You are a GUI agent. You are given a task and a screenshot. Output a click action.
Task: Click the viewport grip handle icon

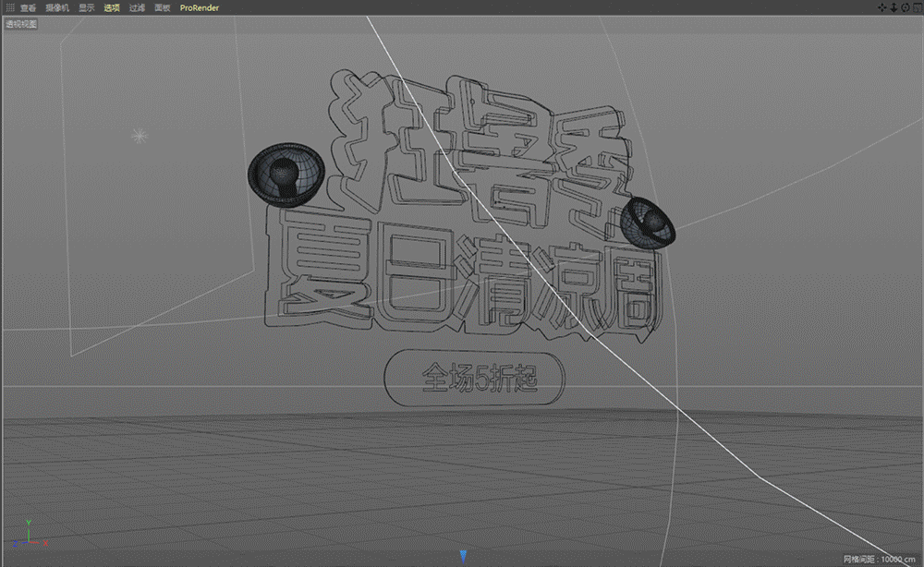point(10,7)
